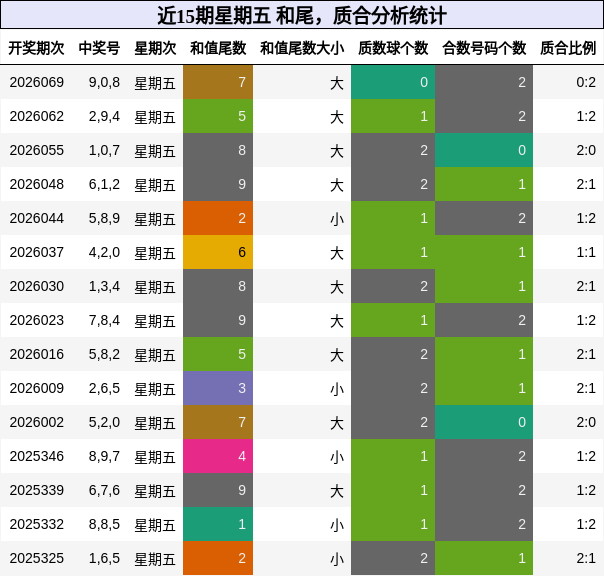604x576 pixels.
Task: Select 星期五 cell in row 2026030
Action: click(x=155, y=287)
